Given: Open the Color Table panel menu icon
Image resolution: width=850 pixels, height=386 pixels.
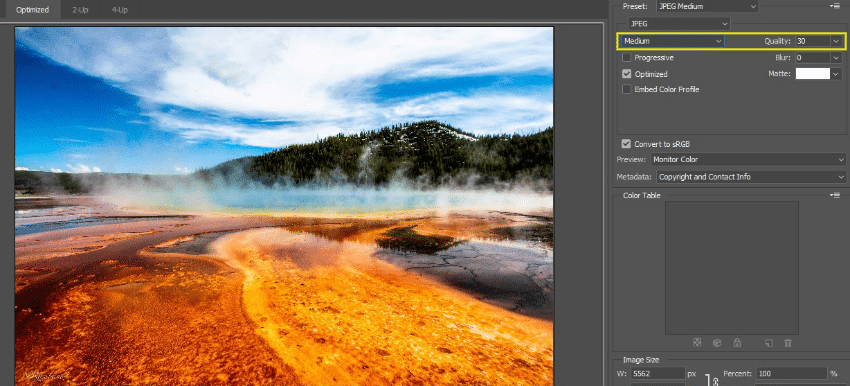Looking at the screenshot, I should pyautogui.click(x=835, y=195).
